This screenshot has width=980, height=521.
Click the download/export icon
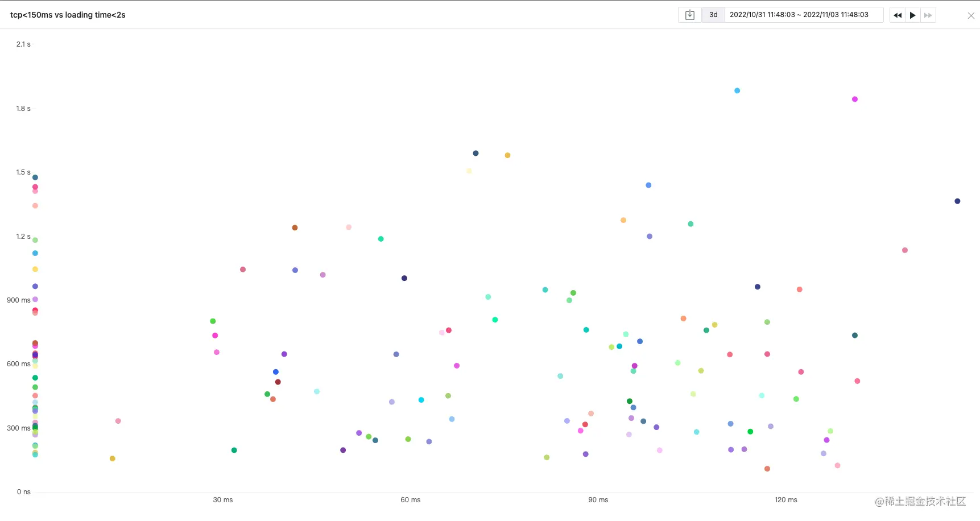(x=689, y=15)
